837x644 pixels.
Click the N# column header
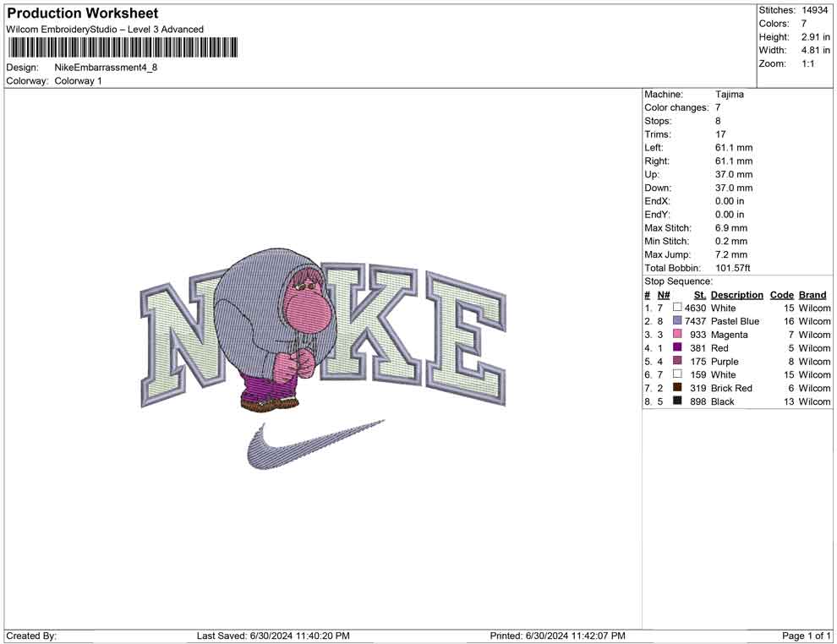[x=664, y=294]
